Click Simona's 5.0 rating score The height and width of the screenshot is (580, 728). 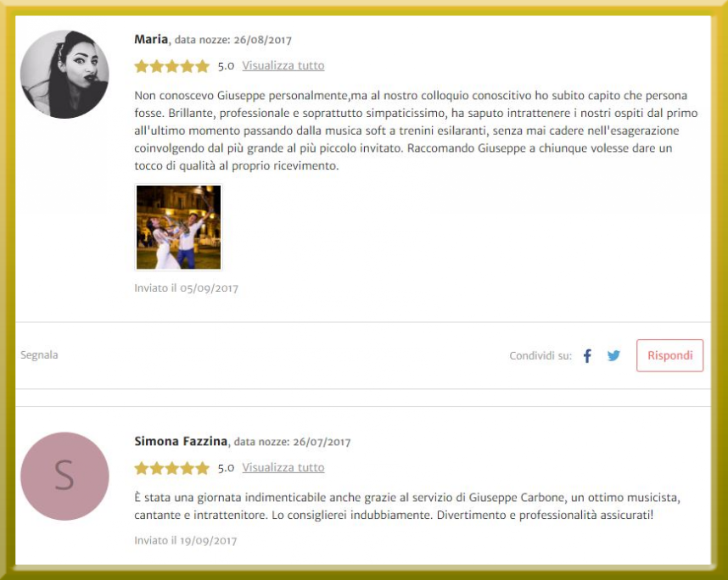tap(226, 468)
